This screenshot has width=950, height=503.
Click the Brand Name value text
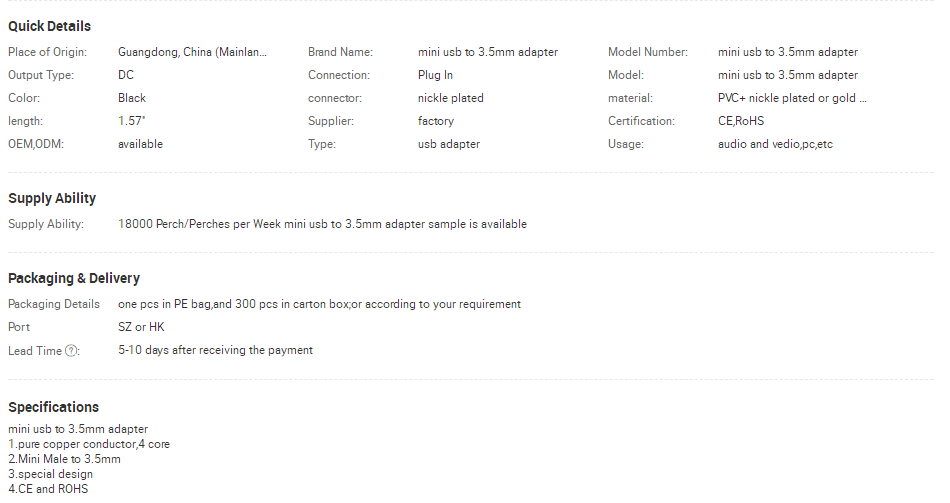(488, 52)
